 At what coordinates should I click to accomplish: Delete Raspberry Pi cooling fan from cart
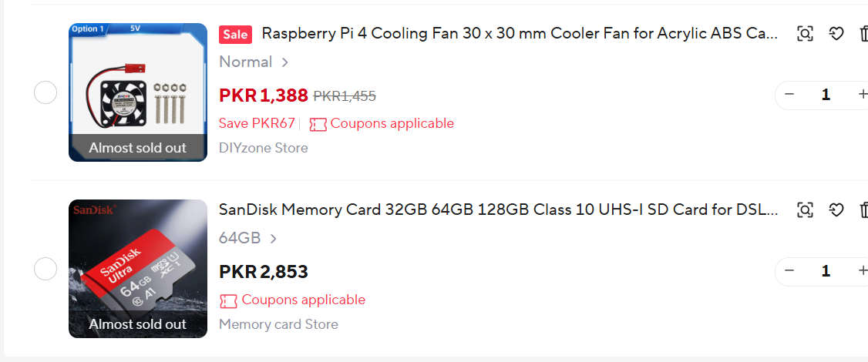[863, 34]
